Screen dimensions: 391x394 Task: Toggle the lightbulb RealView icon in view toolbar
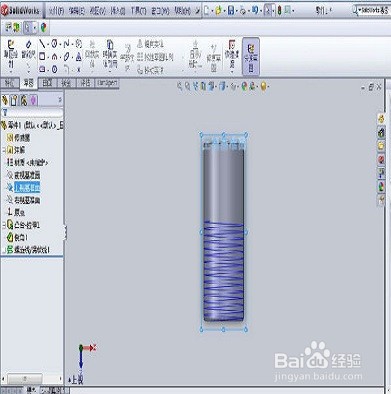click(264, 87)
